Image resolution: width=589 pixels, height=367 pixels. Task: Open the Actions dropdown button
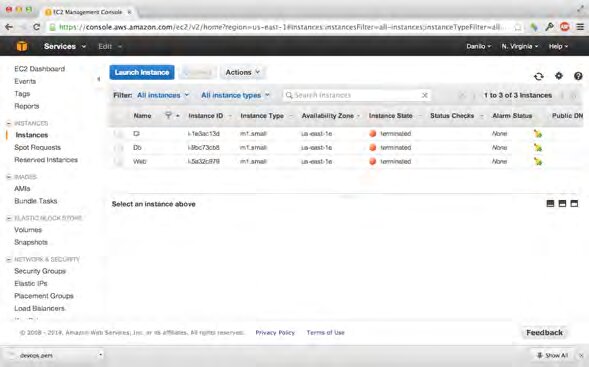tap(243, 72)
